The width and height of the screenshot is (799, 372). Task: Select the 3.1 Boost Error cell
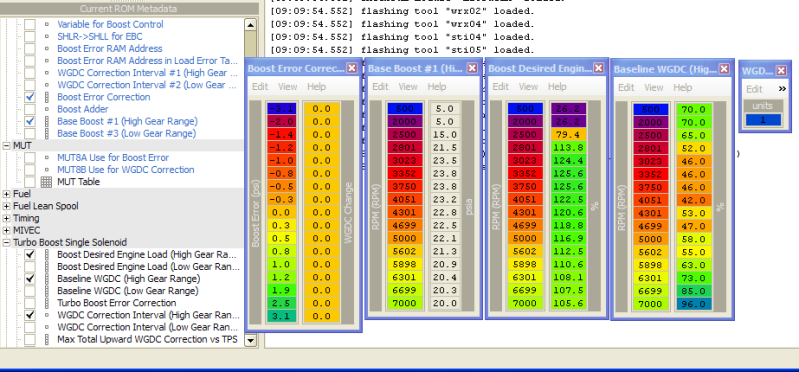point(282,316)
